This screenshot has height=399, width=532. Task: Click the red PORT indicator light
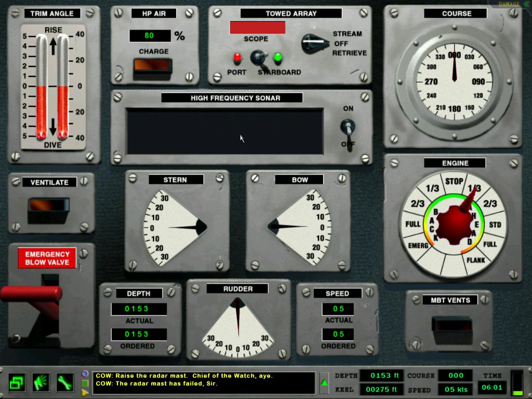(237, 58)
